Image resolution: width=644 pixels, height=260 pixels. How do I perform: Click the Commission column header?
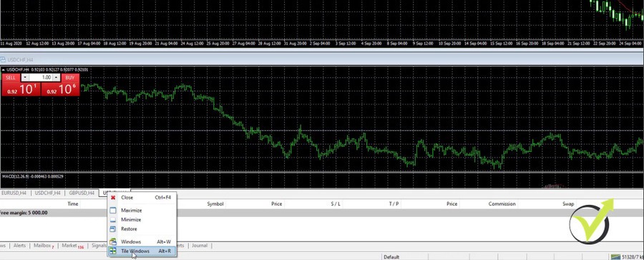[x=502, y=203]
